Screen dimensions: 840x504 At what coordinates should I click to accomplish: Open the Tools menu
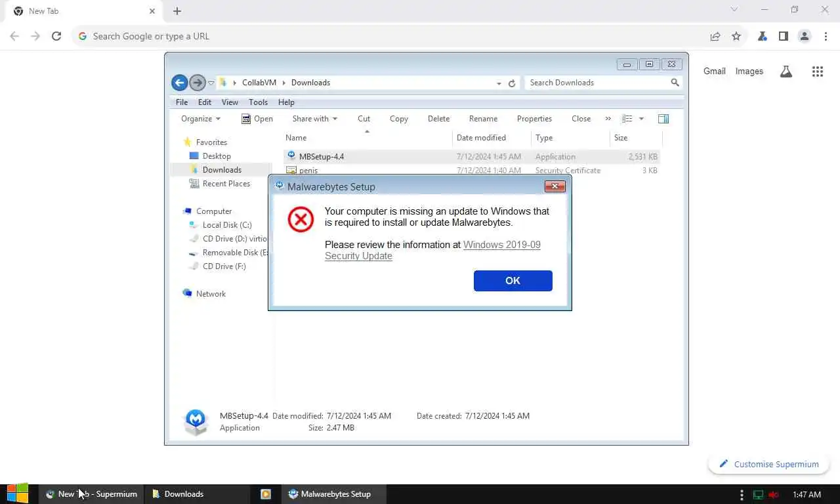tap(258, 102)
